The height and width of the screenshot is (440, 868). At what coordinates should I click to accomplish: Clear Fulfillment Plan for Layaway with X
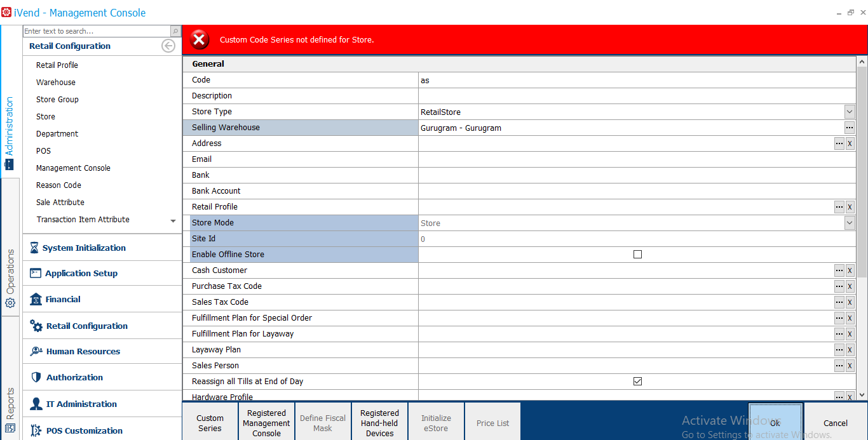(850, 334)
